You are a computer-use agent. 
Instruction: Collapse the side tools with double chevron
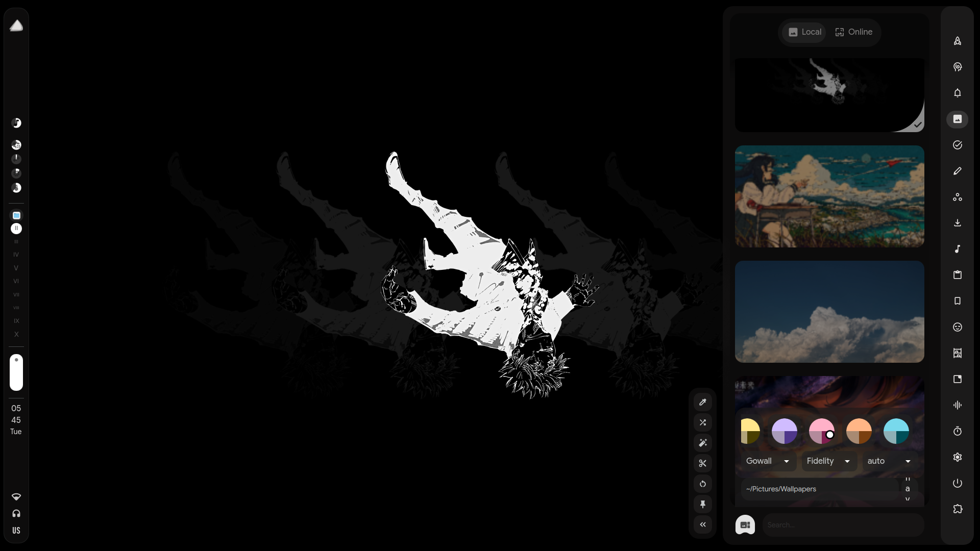tap(703, 524)
